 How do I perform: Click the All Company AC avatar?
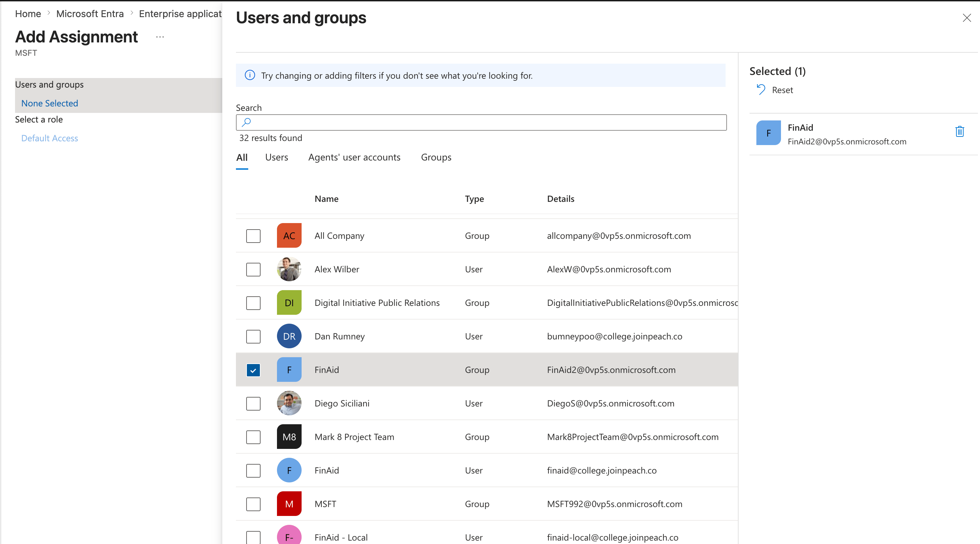(x=289, y=236)
